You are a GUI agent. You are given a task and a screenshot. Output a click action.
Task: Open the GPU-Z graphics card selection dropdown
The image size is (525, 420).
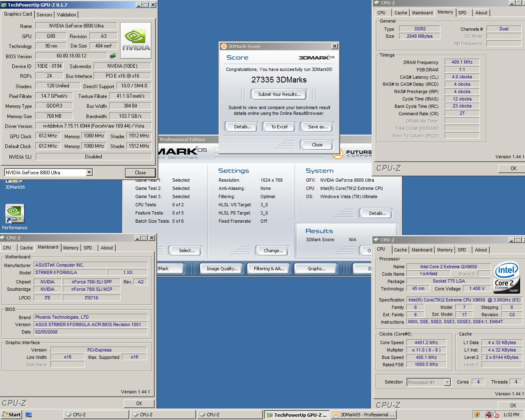(x=89, y=173)
